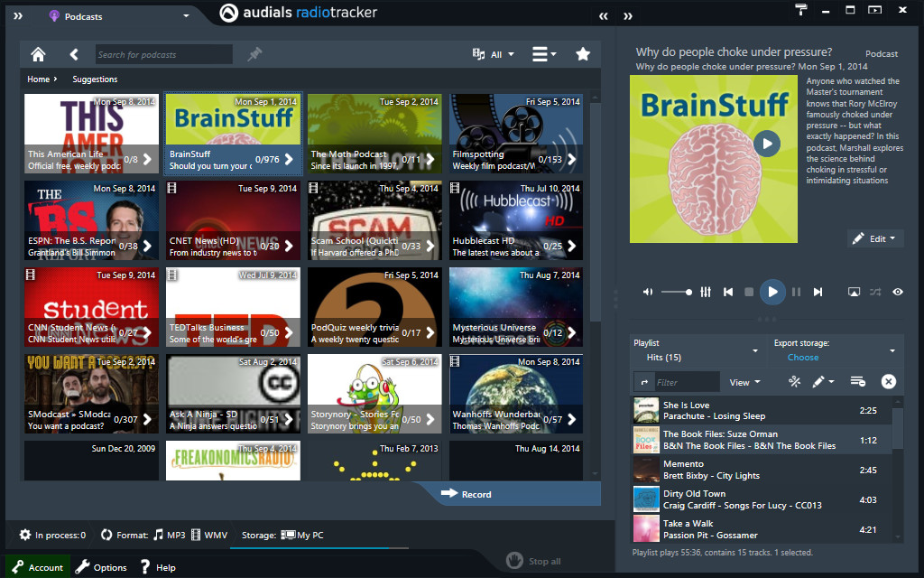The height and width of the screenshot is (578, 924).
Task: Select playlist track Dirty Old Town
Action: pos(762,499)
